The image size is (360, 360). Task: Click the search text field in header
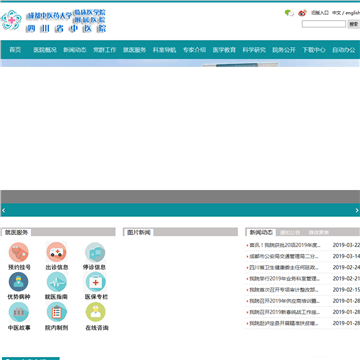coord(324,24)
